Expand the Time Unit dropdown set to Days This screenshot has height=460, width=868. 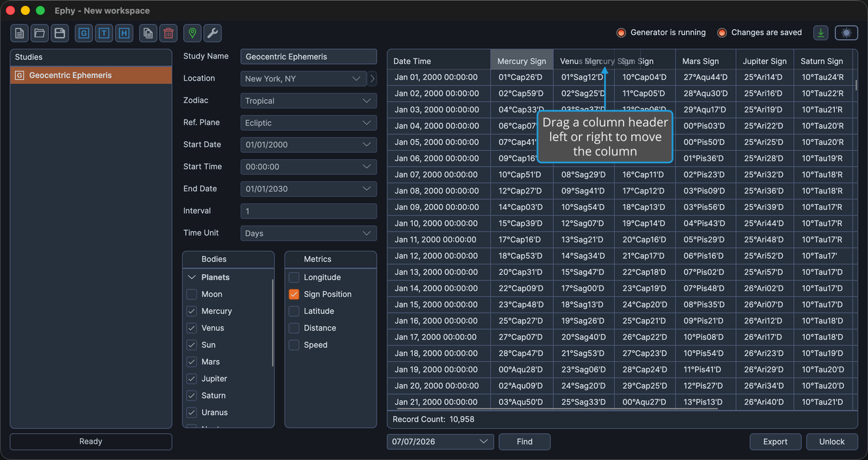click(x=309, y=233)
